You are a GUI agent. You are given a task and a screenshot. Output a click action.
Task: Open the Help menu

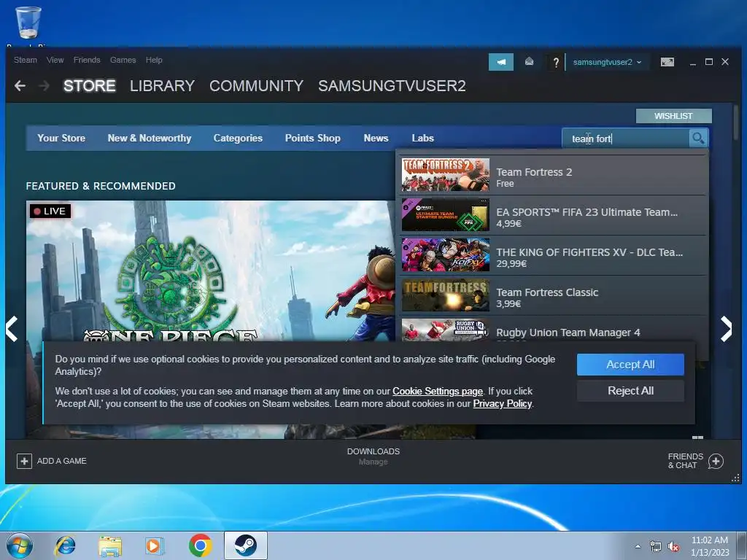coord(154,60)
